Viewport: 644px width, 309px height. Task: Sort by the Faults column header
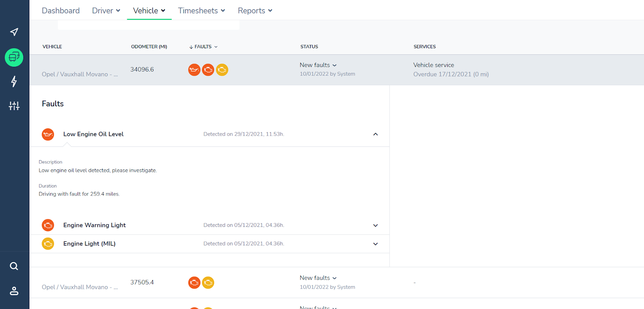click(203, 47)
